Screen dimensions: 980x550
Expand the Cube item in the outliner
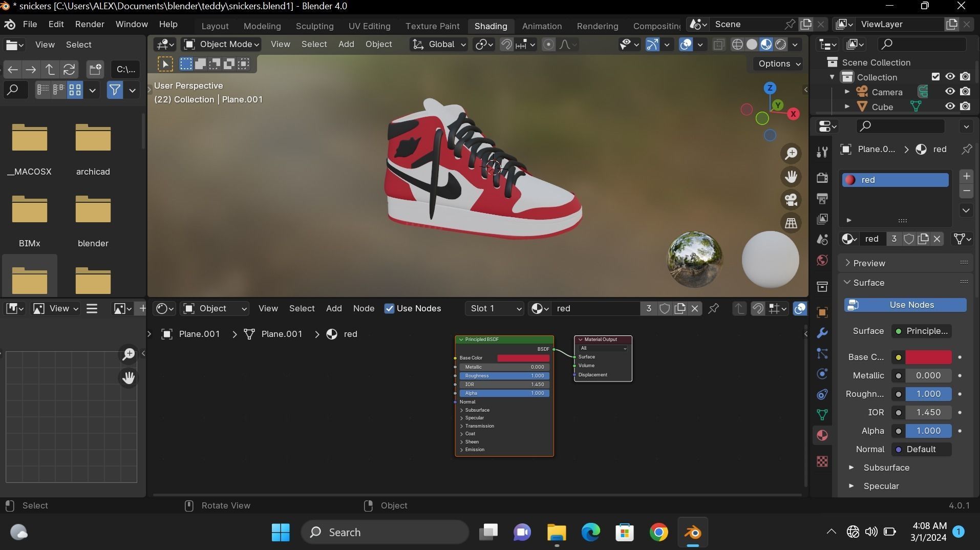(x=847, y=107)
